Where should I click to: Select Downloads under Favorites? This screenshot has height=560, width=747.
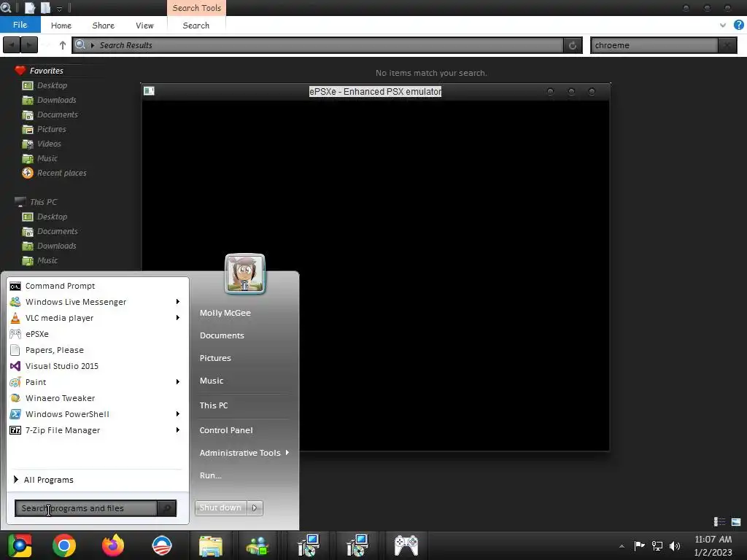coord(49,100)
